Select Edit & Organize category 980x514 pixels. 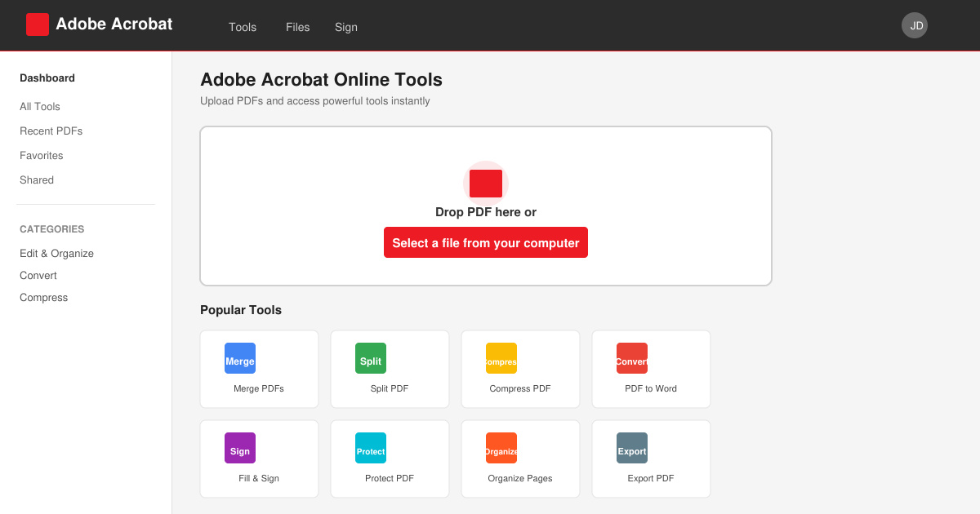coord(56,254)
